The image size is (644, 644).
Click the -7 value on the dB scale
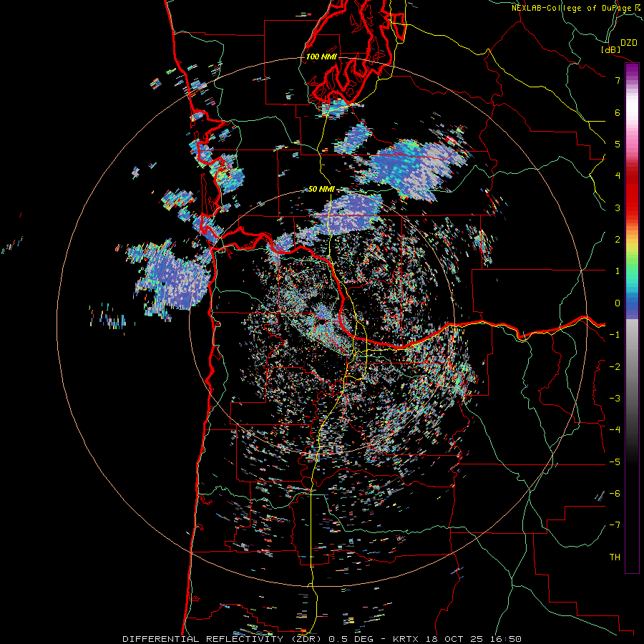(615, 525)
